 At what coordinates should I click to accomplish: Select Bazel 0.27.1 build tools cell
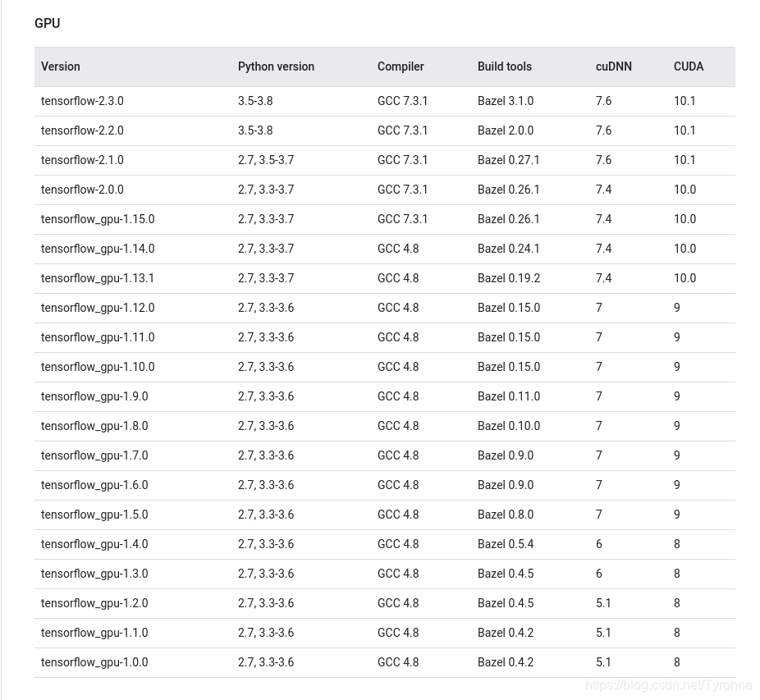[508, 160]
